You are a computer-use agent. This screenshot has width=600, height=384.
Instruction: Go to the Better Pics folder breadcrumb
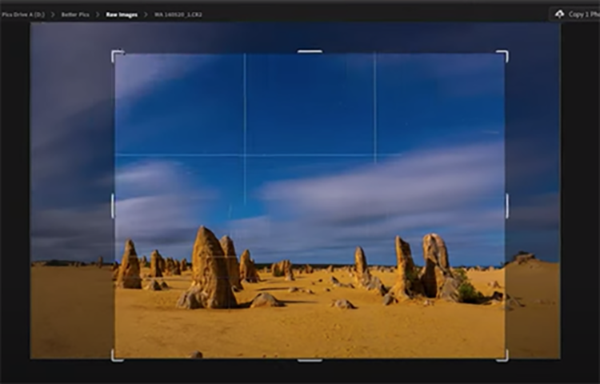[x=75, y=15]
